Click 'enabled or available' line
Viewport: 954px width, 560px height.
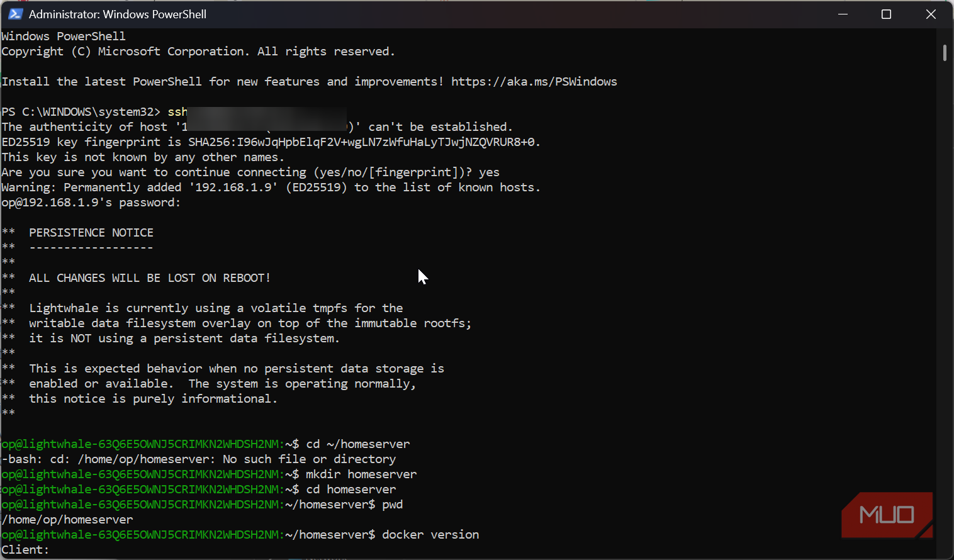coord(222,384)
